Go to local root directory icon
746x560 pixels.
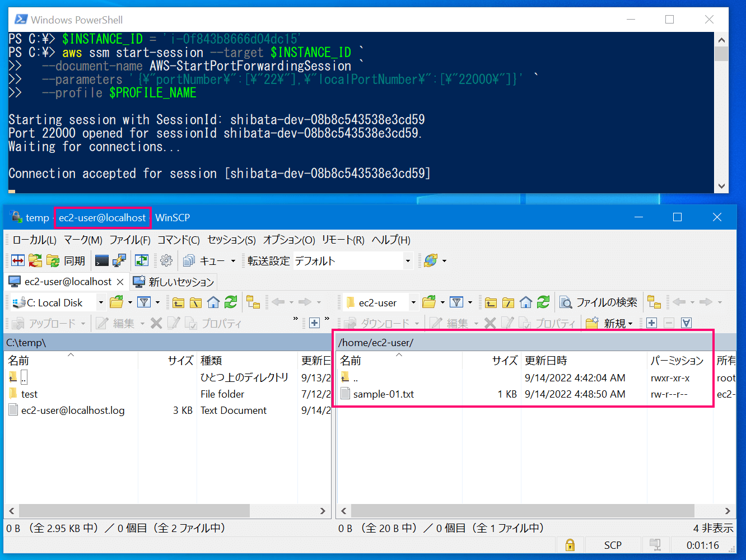(196, 302)
